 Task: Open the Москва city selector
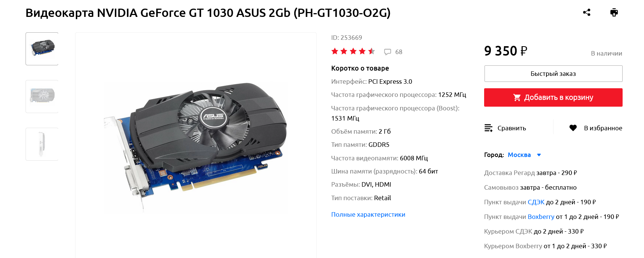click(519, 155)
